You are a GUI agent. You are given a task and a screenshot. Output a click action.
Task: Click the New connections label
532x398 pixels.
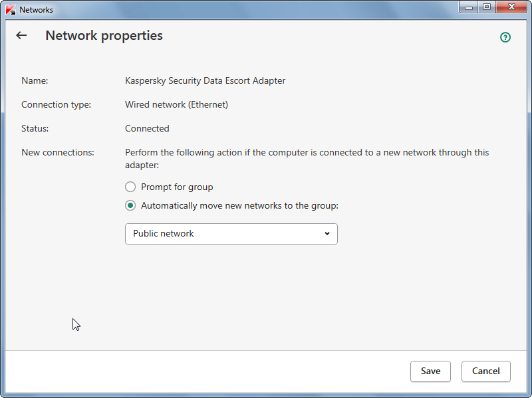click(58, 153)
